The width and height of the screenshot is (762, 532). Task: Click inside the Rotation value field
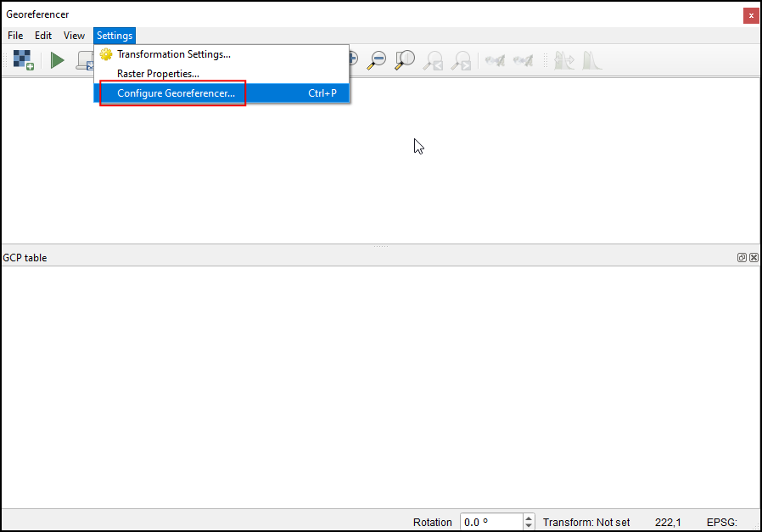491,522
